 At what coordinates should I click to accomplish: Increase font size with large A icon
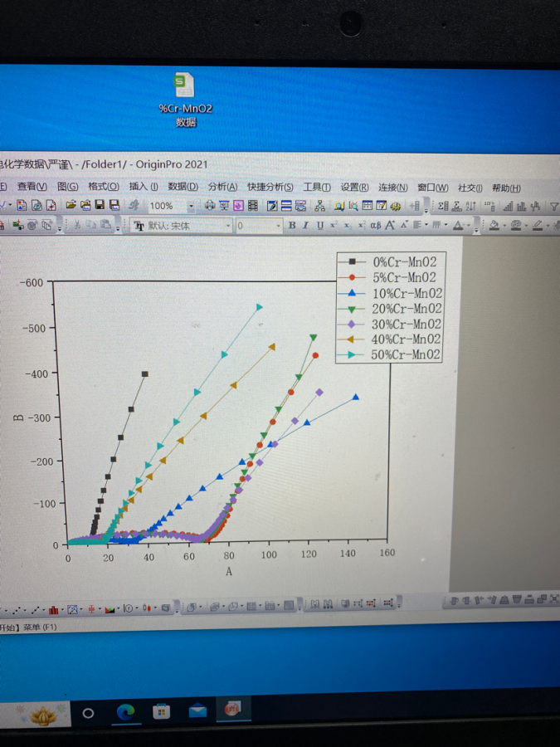pyautogui.click(x=390, y=225)
